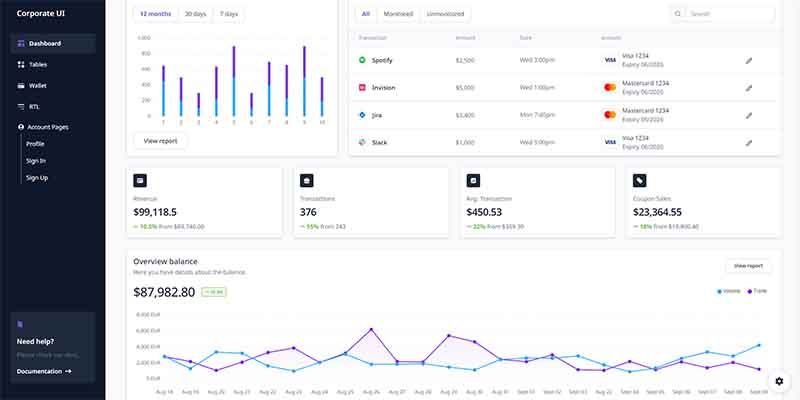Screen dimensions: 800x400
Task: Click the Slack logo icon
Action: click(362, 142)
